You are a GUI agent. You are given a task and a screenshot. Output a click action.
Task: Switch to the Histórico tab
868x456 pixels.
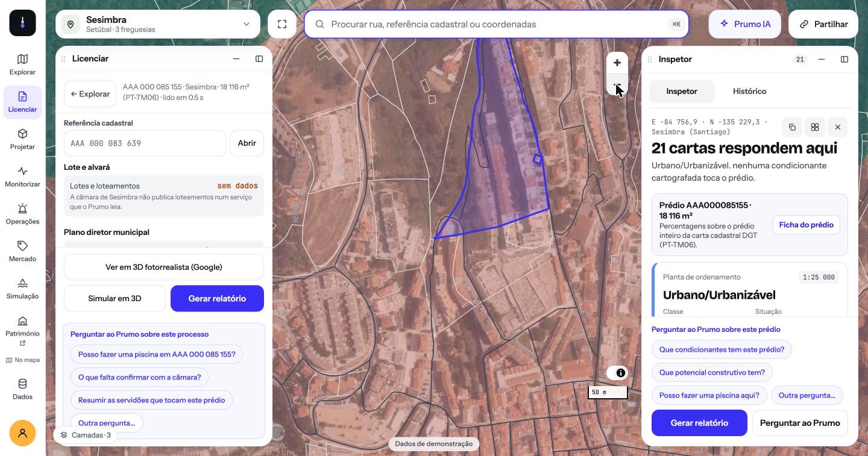pyautogui.click(x=749, y=92)
